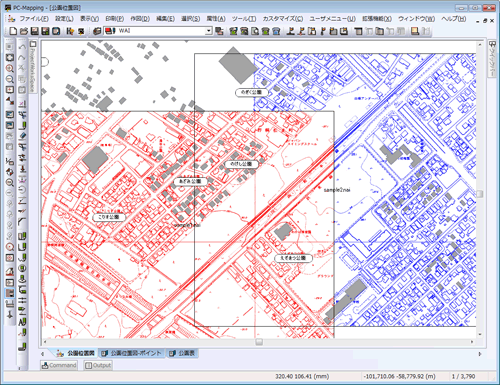
Task: Switch to the 公園位置図-ポイント tab
Action: [132, 353]
